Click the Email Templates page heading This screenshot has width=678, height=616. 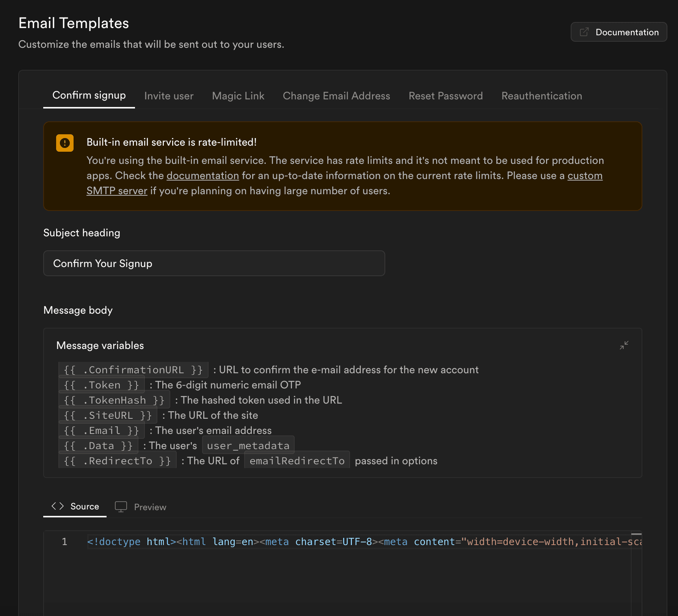click(x=74, y=23)
